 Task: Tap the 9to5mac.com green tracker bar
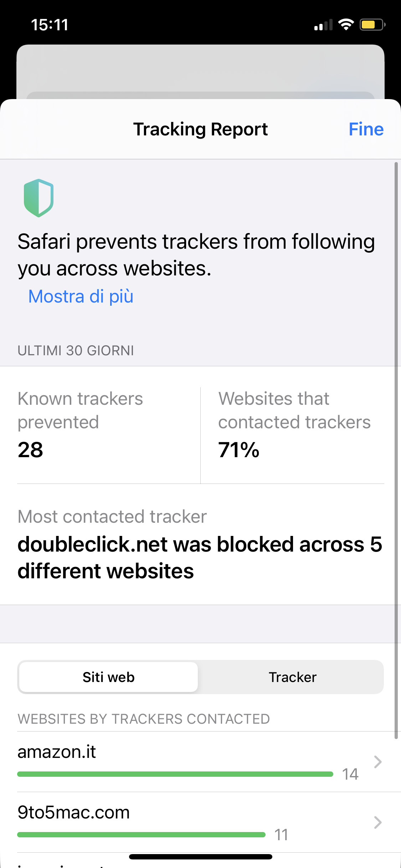click(x=141, y=835)
